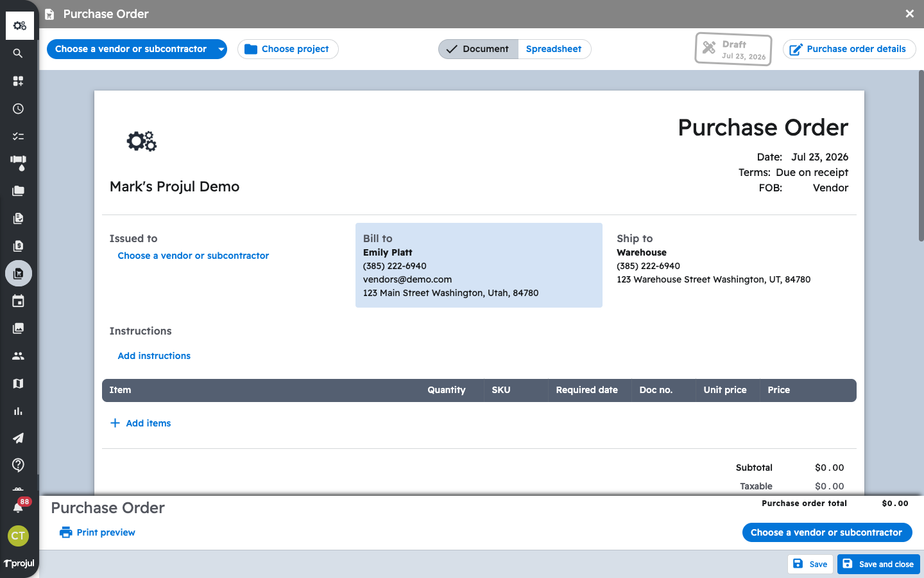Close the Purchase Order window with X
Screen dimensions: 924x578
[909, 13]
